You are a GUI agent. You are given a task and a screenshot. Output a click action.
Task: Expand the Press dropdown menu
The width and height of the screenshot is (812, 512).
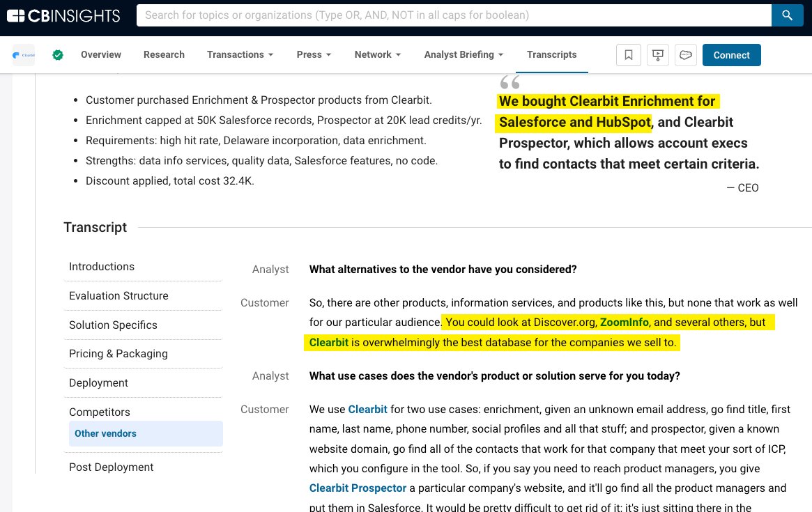coord(314,54)
